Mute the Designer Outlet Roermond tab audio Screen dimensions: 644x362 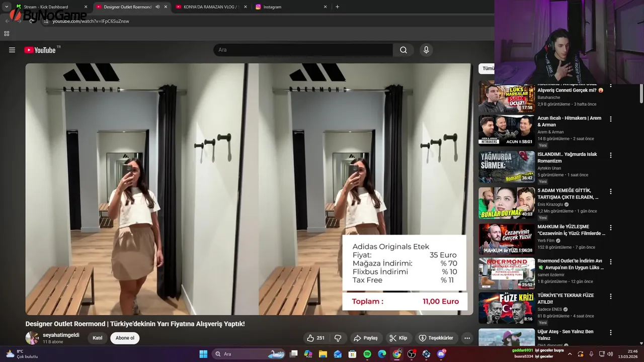pyautogui.click(x=157, y=7)
